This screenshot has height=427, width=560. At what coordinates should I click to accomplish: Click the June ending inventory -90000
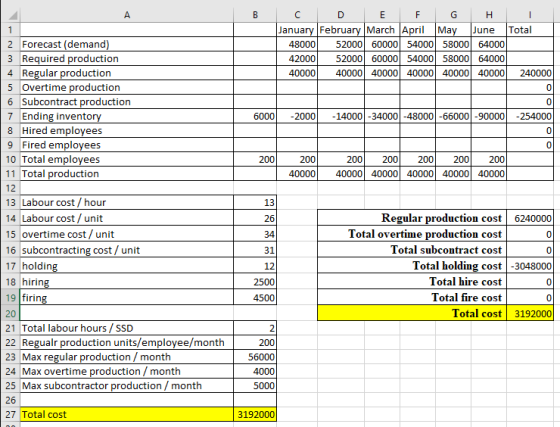[489, 116]
